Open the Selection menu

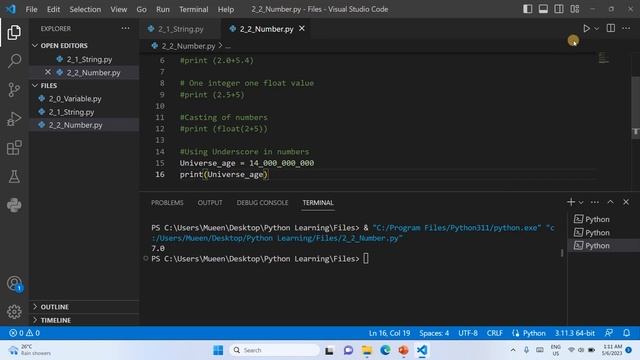pyautogui.click(x=85, y=9)
